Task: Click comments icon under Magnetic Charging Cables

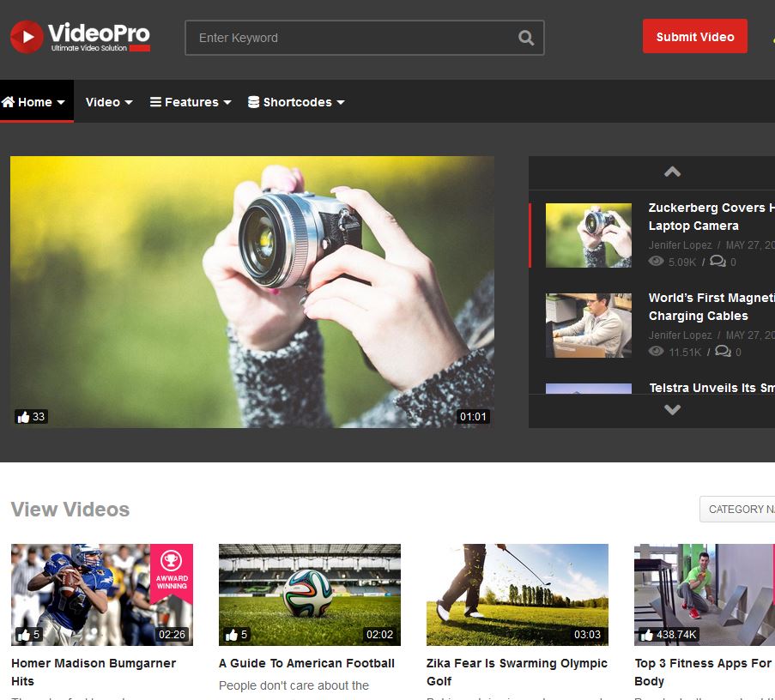Action: pyautogui.click(x=723, y=351)
